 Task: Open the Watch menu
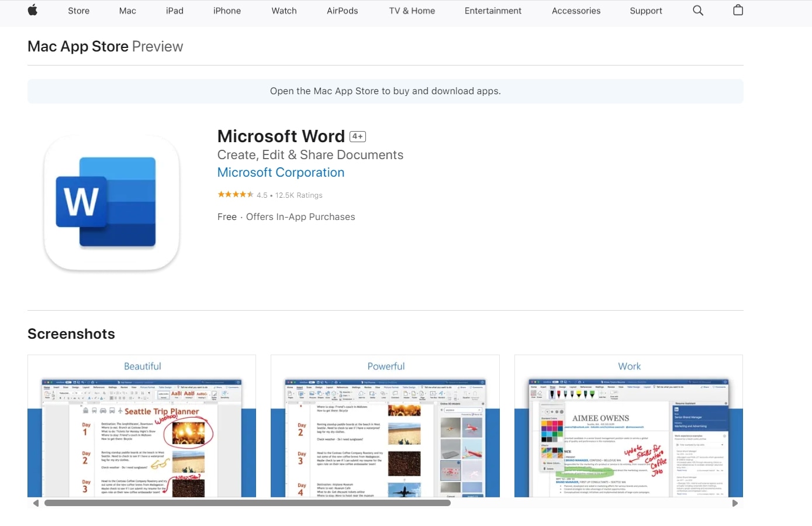(x=284, y=11)
